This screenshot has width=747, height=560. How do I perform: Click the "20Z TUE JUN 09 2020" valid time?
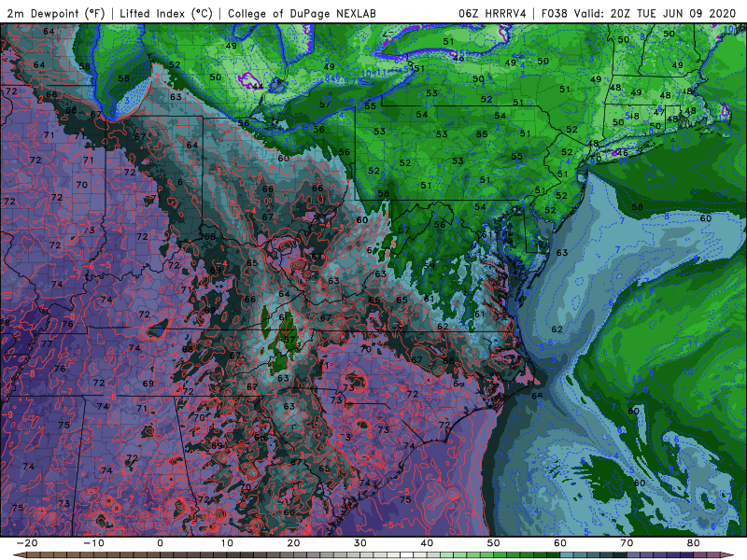click(673, 13)
